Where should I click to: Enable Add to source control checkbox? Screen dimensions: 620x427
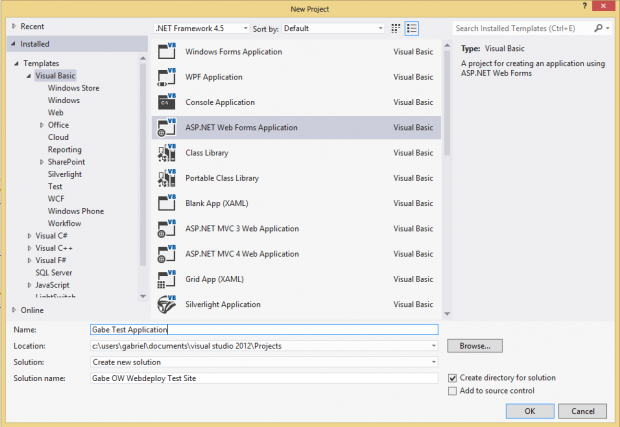(x=452, y=391)
